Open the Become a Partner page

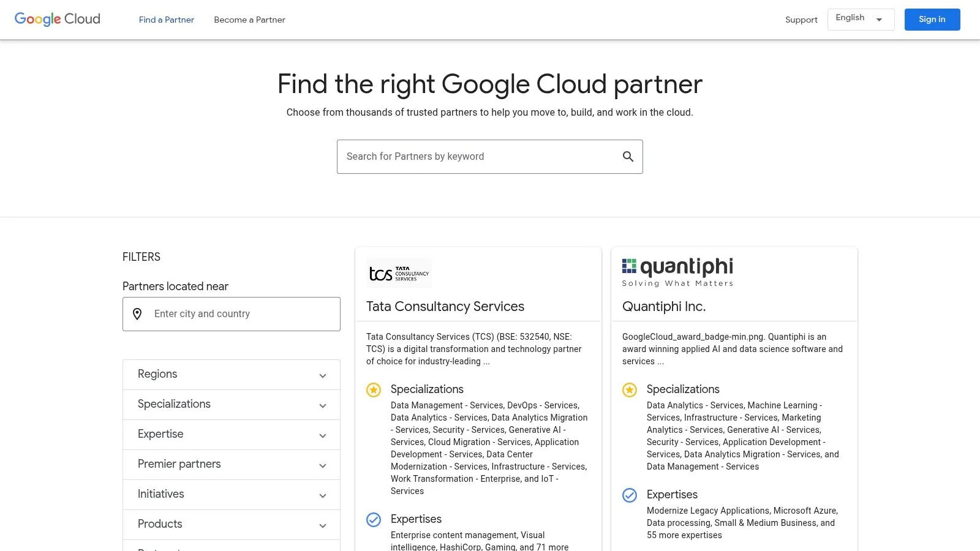(x=249, y=20)
